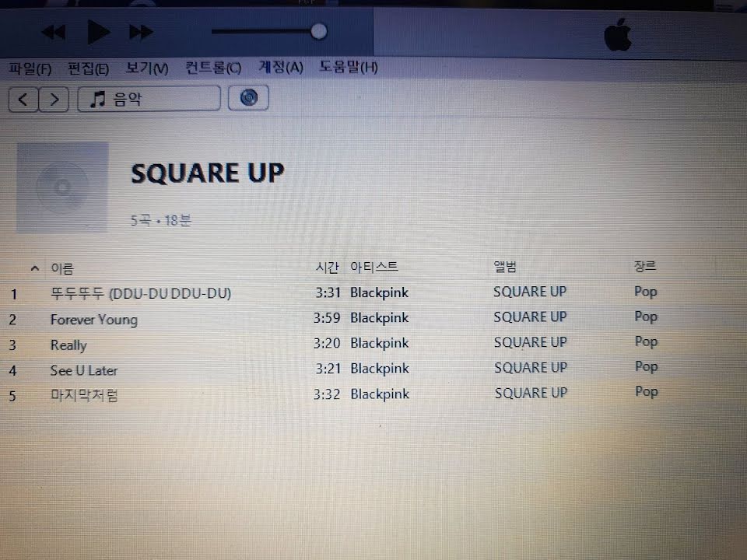Go back with the left arrow button

(23, 100)
